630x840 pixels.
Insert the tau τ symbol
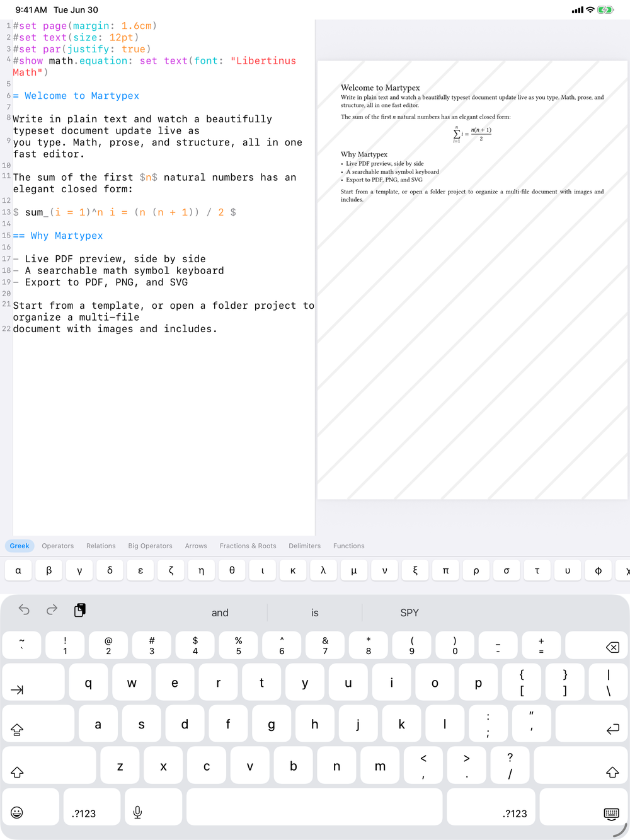coord(537,570)
